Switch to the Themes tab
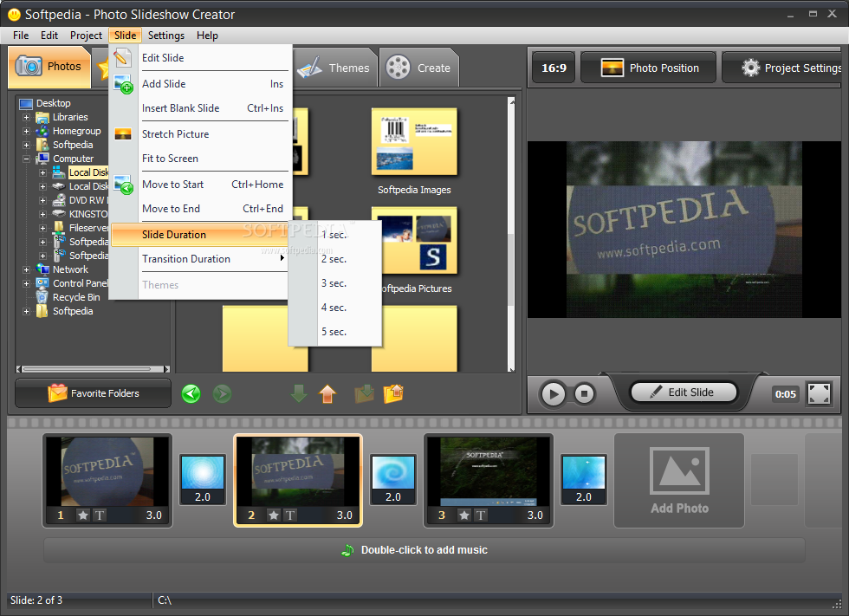Viewport: 849px width, 616px height. click(x=336, y=68)
